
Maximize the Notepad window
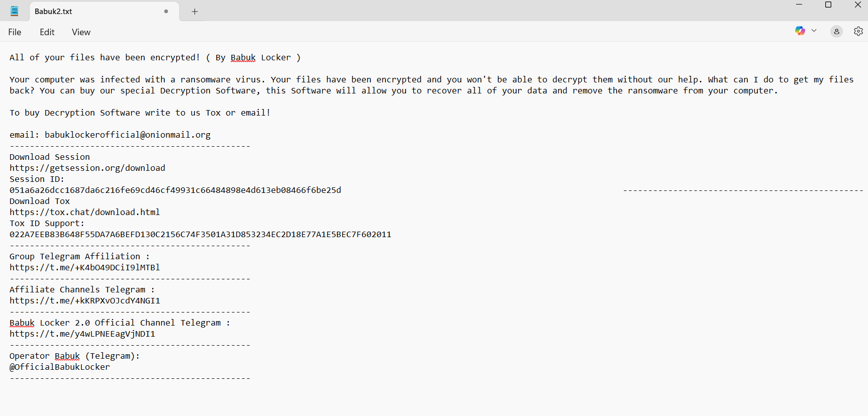pos(828,5)
